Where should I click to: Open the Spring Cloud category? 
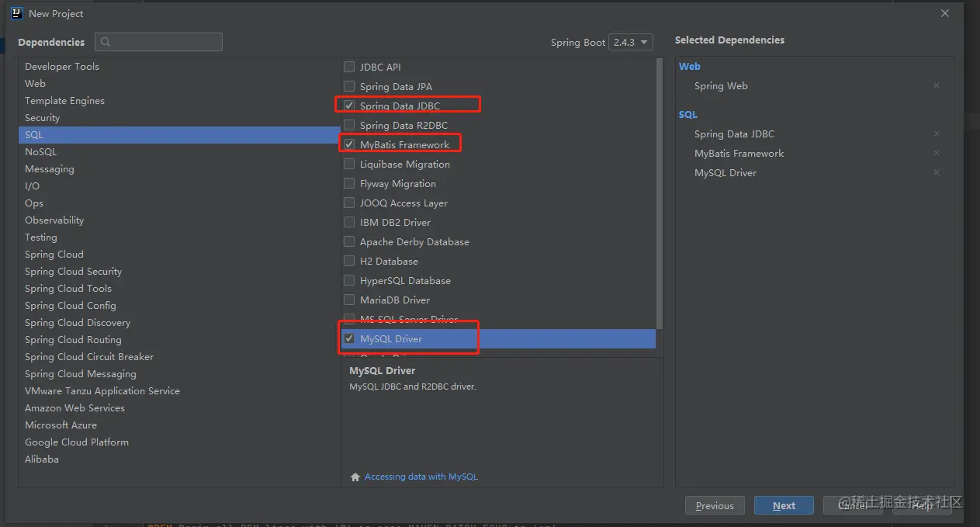[x=179, y=255]
